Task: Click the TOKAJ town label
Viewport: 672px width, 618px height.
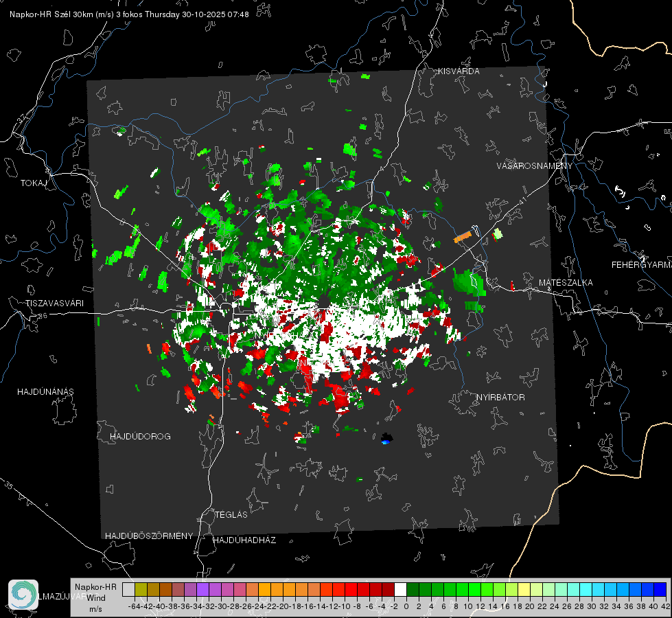Action: tap(34, 183)
